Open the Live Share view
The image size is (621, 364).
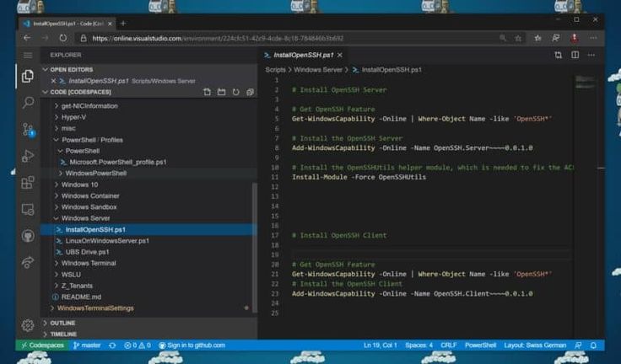[27, 262]
